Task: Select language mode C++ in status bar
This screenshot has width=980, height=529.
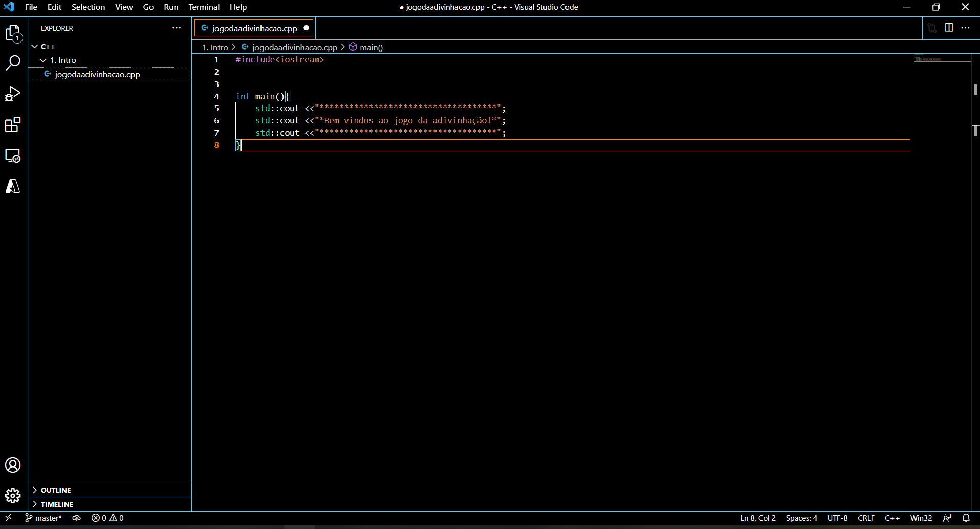Action: point(892,518)
